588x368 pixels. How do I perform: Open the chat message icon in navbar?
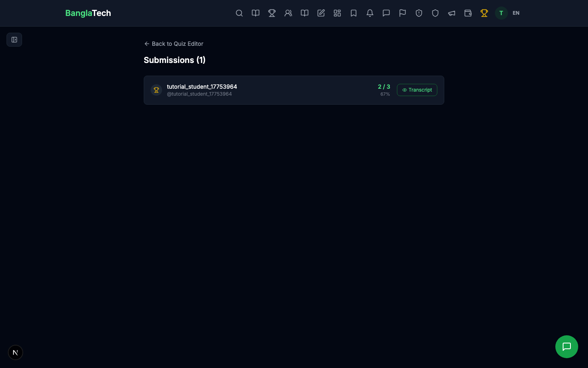[x=386, y=13]
